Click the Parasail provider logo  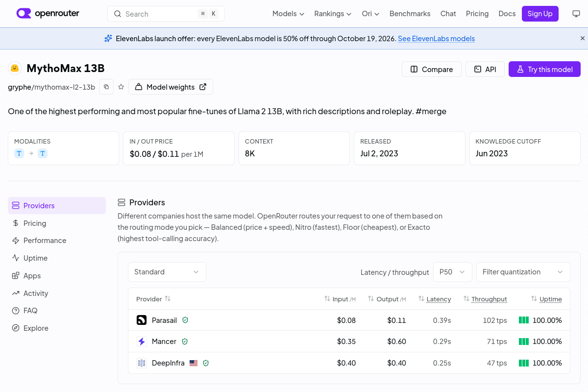click(x=142, y=320)
